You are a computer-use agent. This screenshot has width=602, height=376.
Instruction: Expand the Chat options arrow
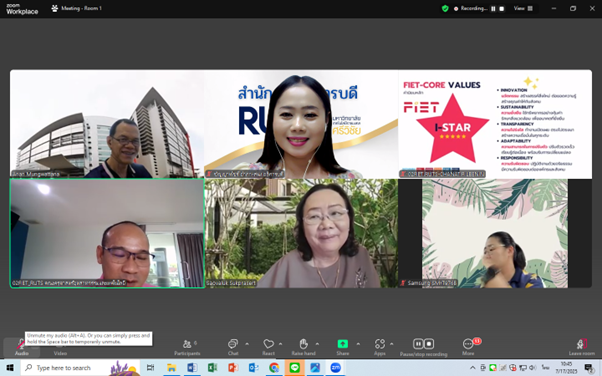(247, 344)
